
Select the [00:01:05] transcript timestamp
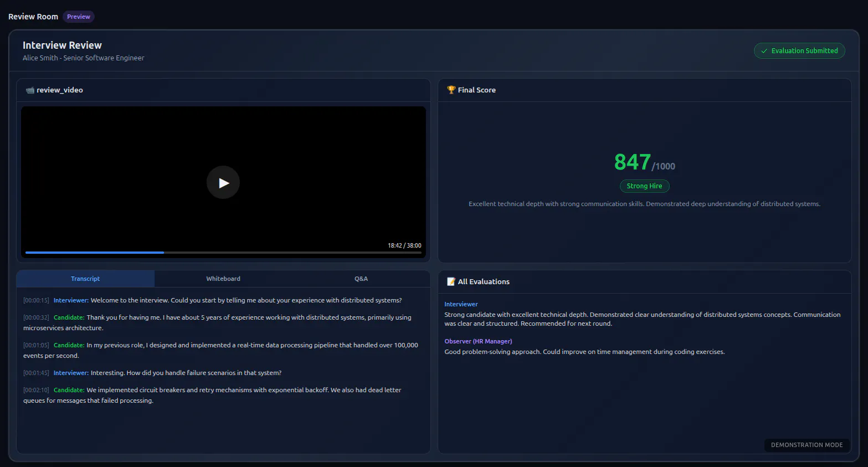tap(36, 345)
